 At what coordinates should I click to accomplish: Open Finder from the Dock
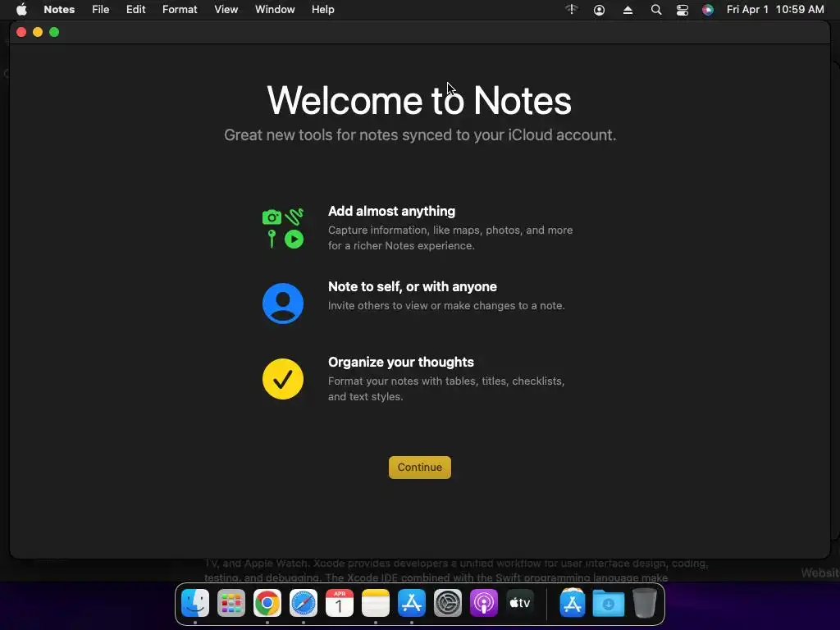coord(195,603)
